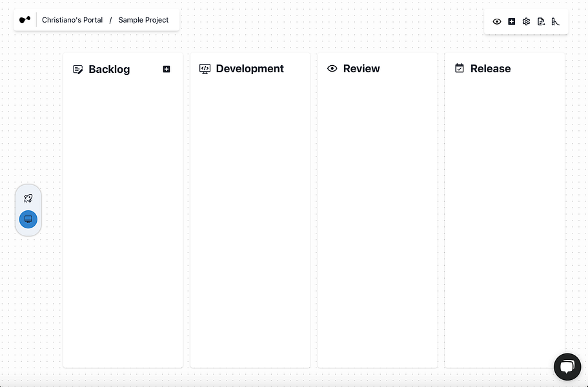Open project settings via gear icon
Image resolution: width=588 pixels, height=387 pixels.
[x=526, y=22]
